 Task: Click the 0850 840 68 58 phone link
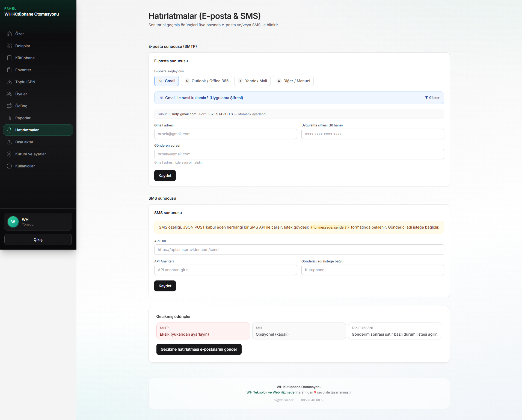313,400
